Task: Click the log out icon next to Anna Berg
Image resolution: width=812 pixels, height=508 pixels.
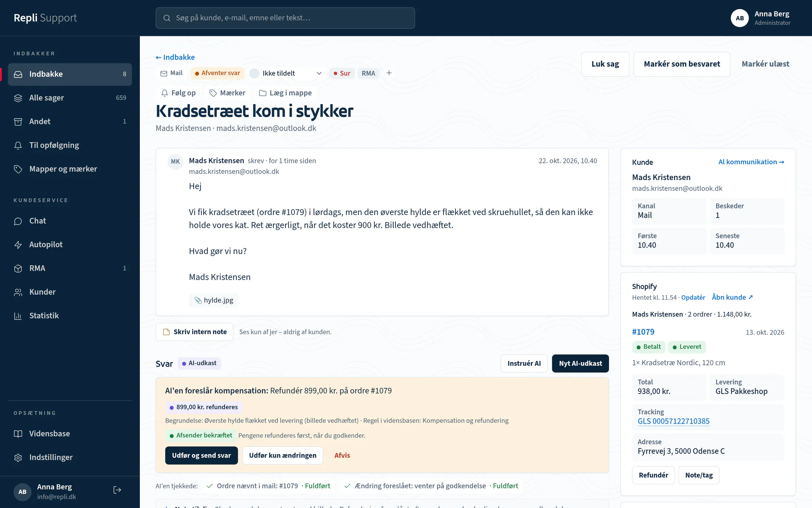Action: pos(117,490)
